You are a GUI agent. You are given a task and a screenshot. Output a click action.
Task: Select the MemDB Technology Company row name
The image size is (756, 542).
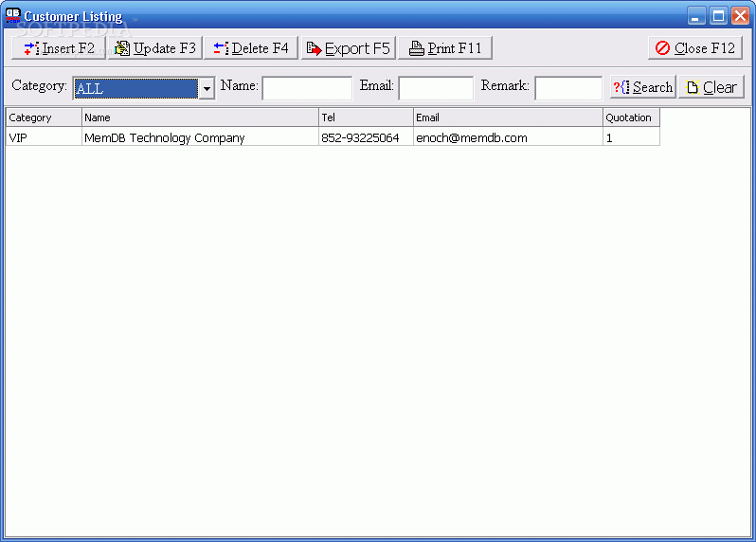point(200,138)
